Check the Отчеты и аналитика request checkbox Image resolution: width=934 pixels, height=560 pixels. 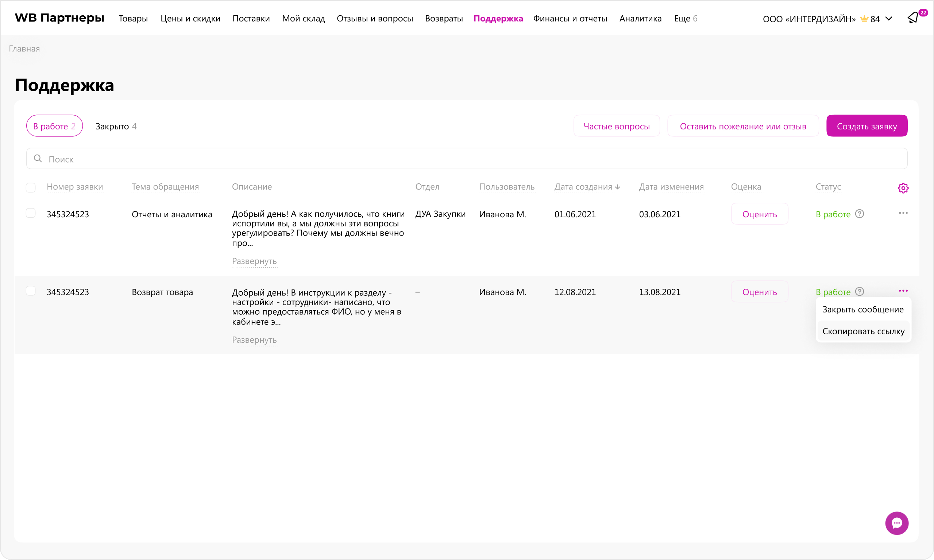pyautogui.click(x=31, y=213)
